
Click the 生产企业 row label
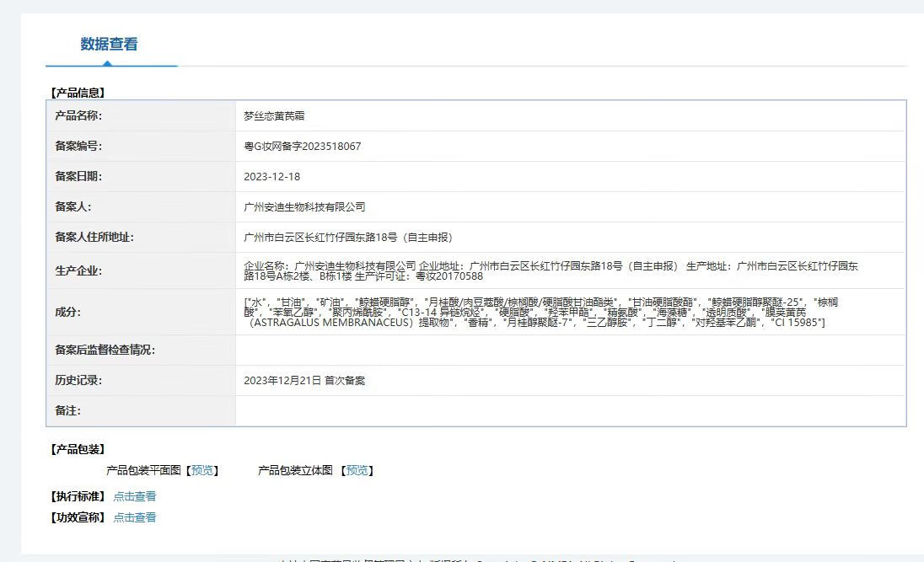[78, 270]
